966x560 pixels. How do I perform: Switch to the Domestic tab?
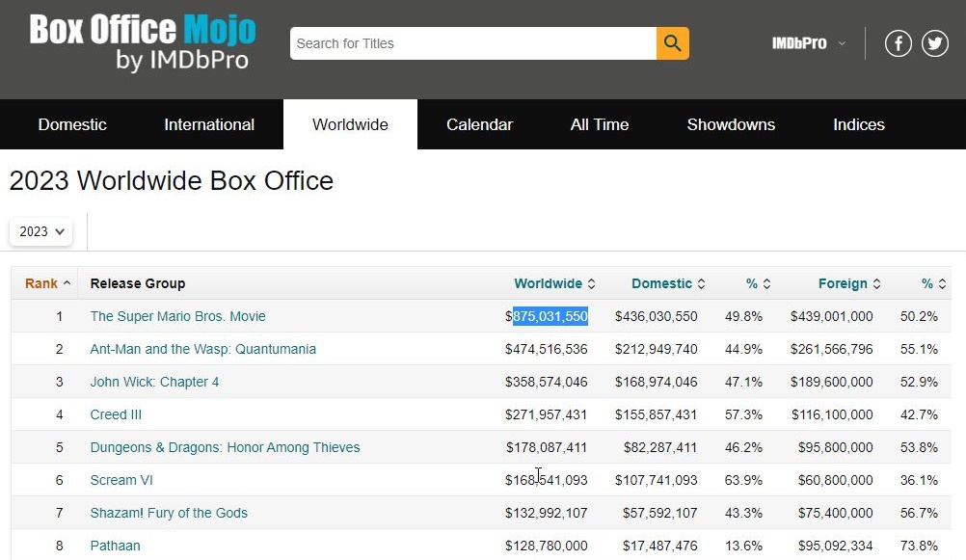coord(72,124)
